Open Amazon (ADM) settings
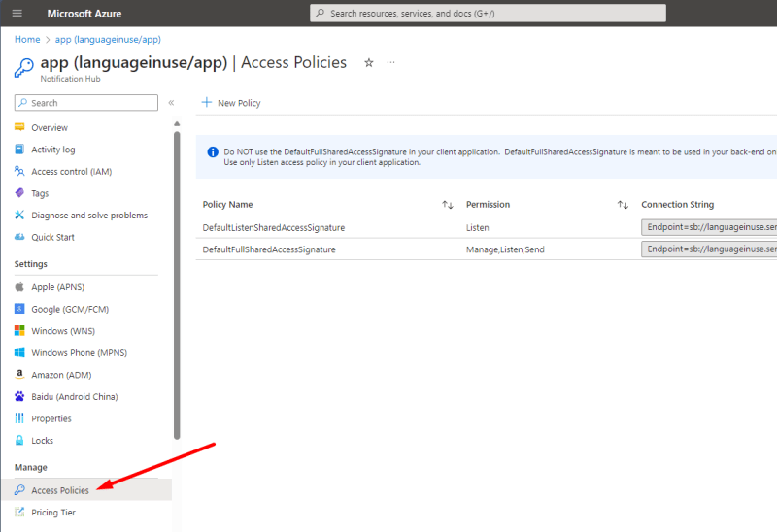 (x=61, y=375)
